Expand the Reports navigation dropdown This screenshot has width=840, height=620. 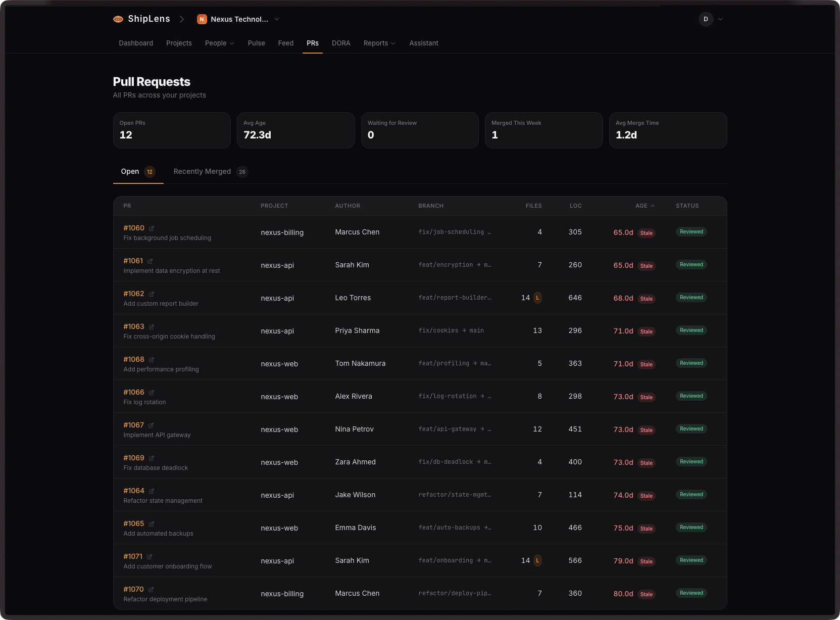[379, 43]
